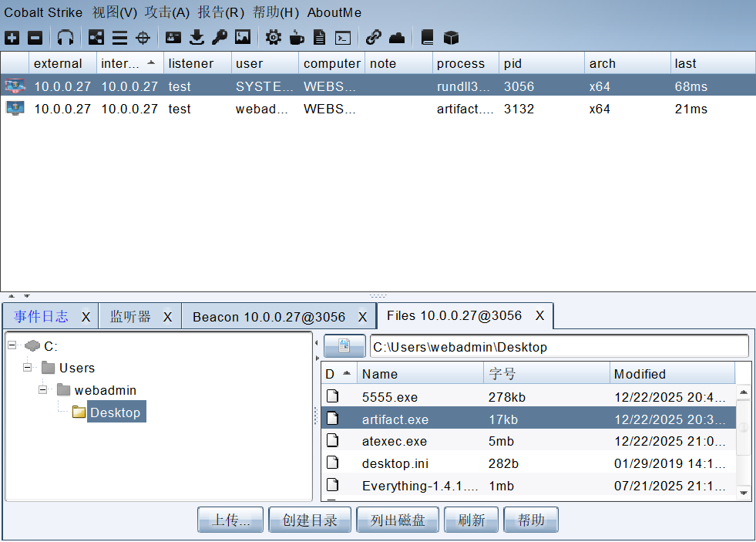This screenshot has height=542, width=756.
Task: Open downloaded files arrow icon
Action: tap(197, 38)
